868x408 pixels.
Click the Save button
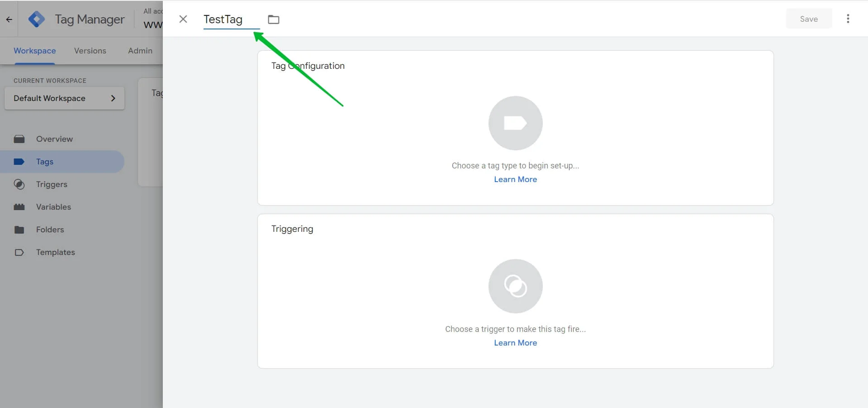[x=809, y=19]
